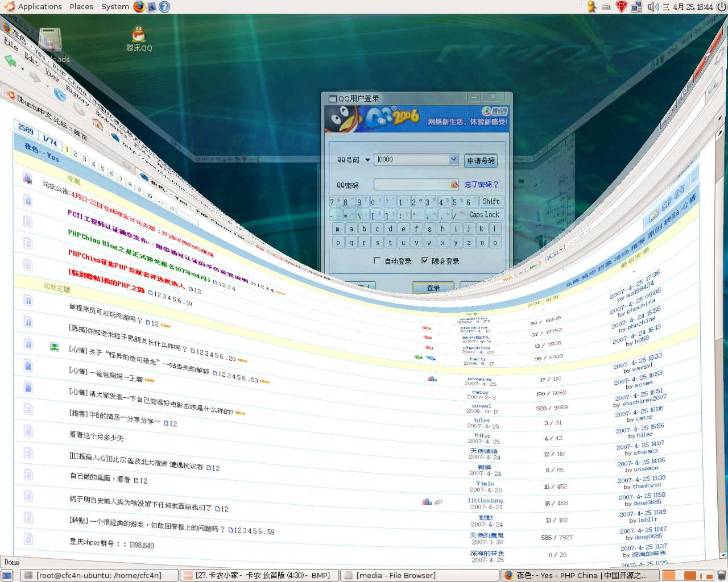Open thread 牛B的简历~~分享分享~~
The image size is (728, 582).
115,417
